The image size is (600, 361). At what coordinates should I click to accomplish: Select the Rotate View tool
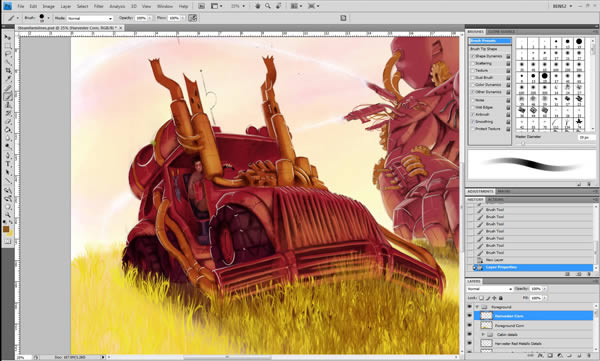tap(279, 6)
